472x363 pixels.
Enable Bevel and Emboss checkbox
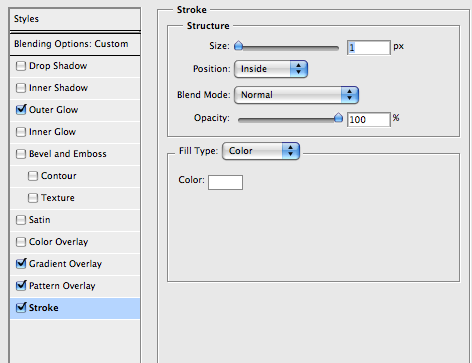21,154
